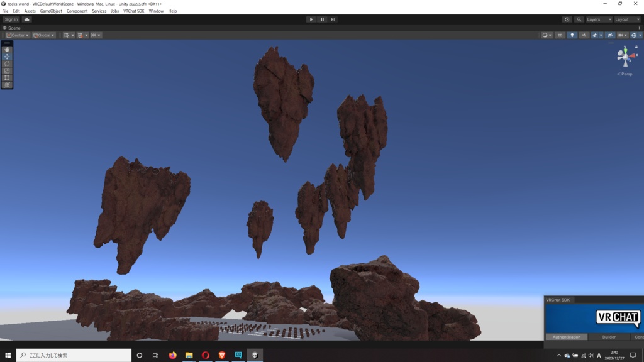
Task: Open the Services menu
Action: [x=99, y=11]
